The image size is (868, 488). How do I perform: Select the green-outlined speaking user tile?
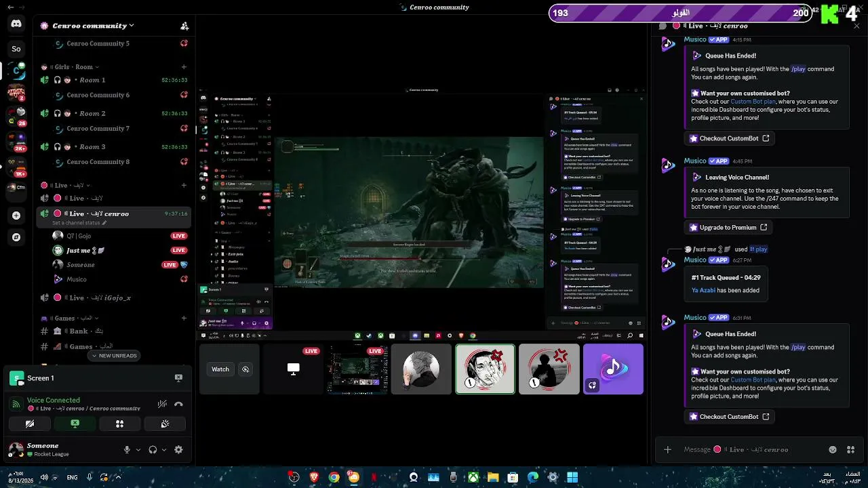(485, 369)
